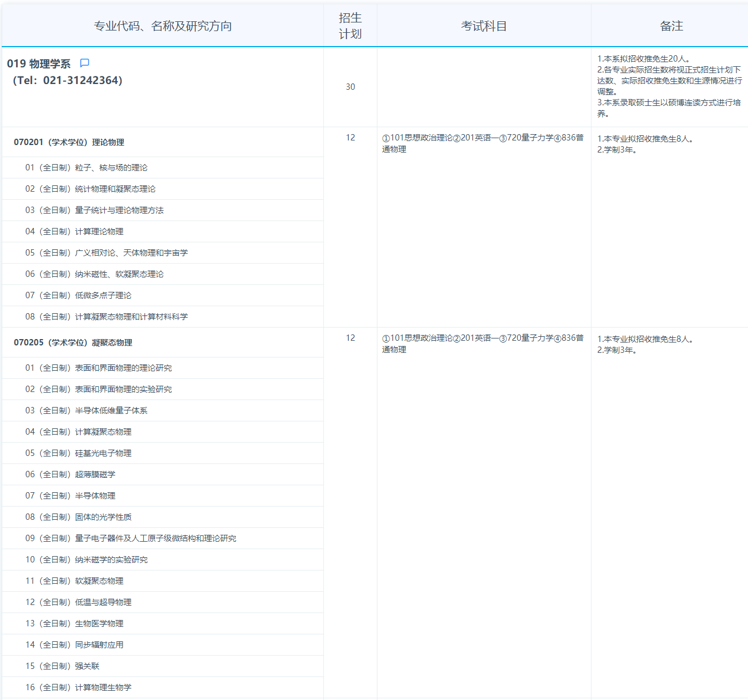Open 14 同步辐射应用 research direction
This screenshot has width=748, height=700.
tap(74, 645)
